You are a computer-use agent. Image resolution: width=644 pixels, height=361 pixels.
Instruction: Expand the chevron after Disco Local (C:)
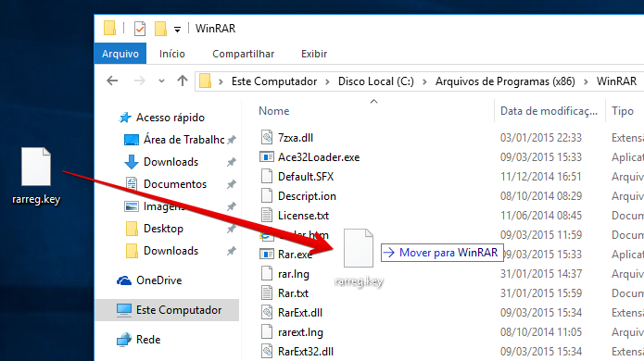[x=424, y=81]
